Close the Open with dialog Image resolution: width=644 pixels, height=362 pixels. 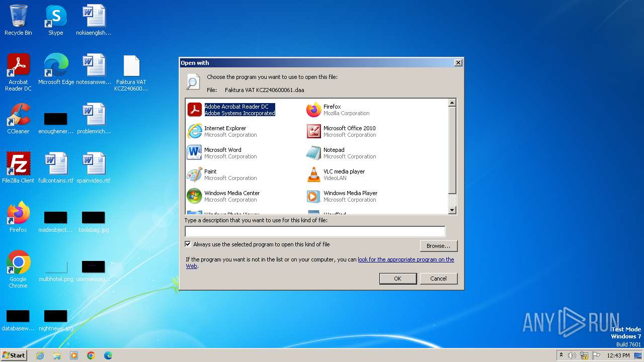click(458, 63)
